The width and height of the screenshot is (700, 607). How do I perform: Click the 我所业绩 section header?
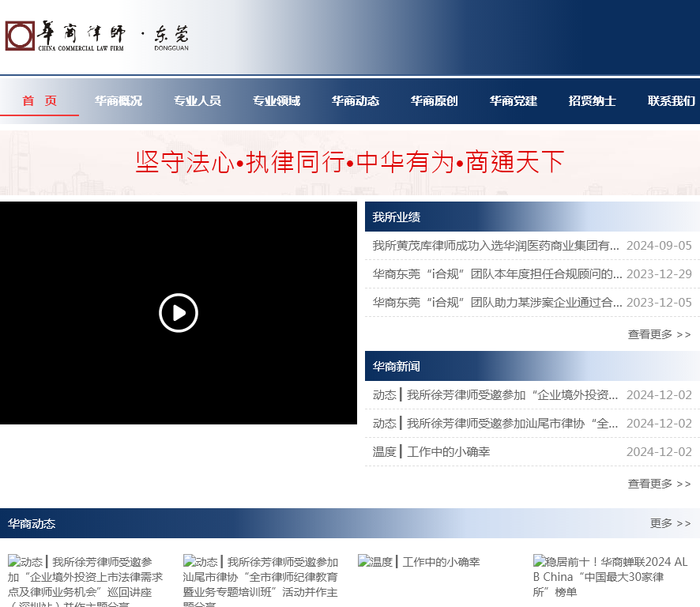pos(397,217)
